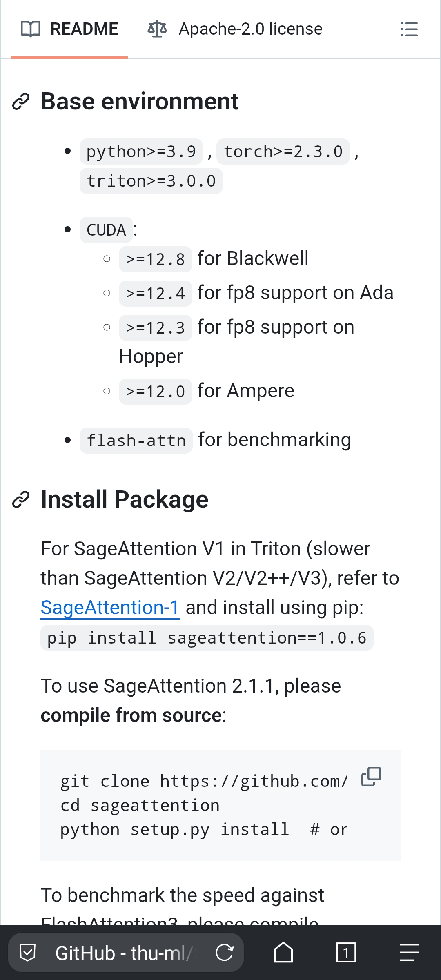Click the Install Package heading
441x980 pixels.
pyautogui.click(x=125, y=499)
